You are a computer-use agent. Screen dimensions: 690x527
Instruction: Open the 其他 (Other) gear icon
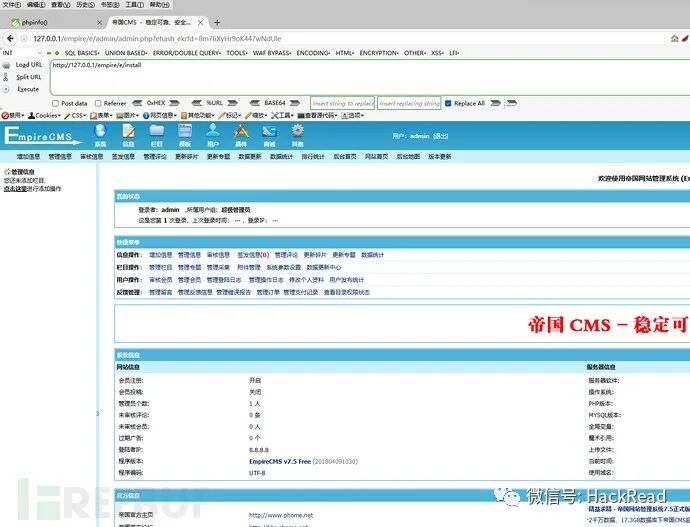pos(297,135)
